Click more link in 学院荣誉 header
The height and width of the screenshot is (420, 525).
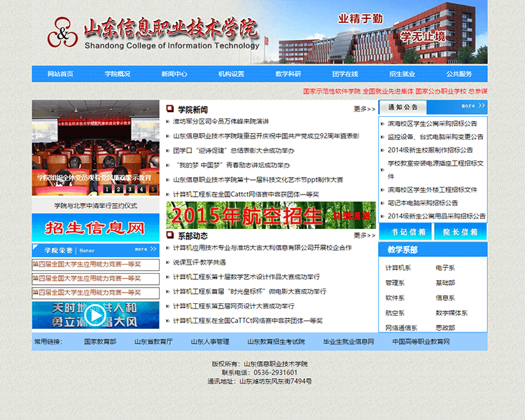(146, 249)
